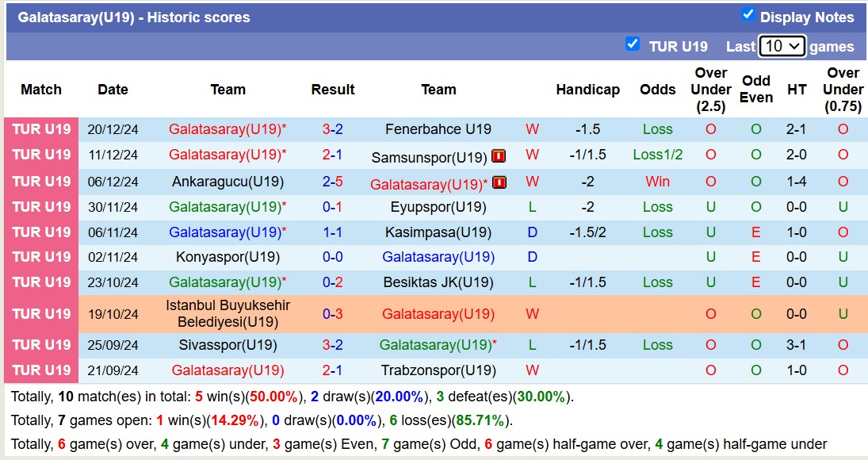The width and height of the screenshot is (868, 460).
Task: Toggle the Display Notes checkbox
Action: (748, 15)
